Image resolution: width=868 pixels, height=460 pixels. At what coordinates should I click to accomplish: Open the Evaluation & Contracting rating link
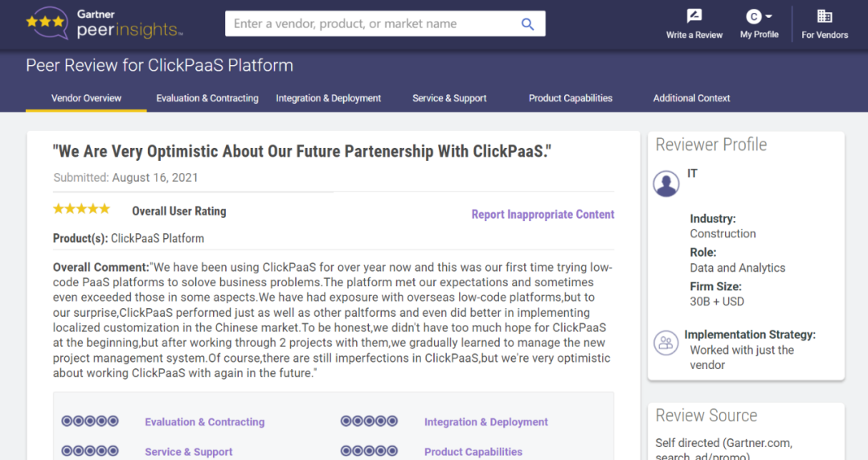tap(204, 422)
